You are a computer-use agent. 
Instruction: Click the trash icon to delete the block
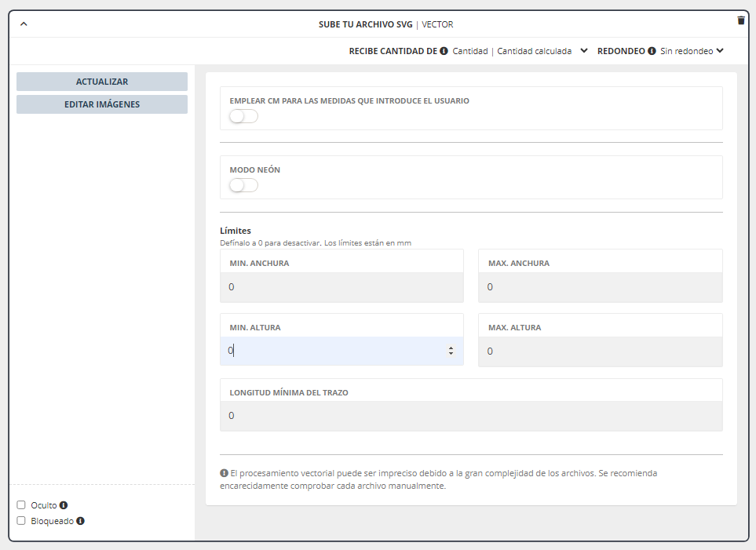pyautogui.click(x=741, y=21)
